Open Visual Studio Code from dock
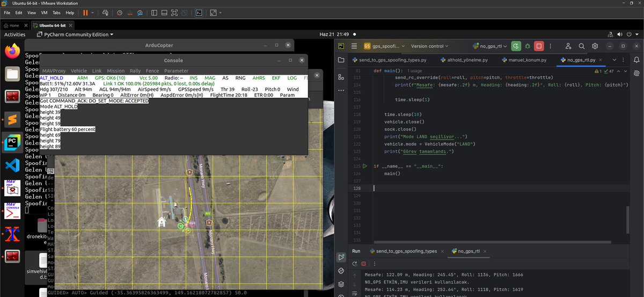Screen dimensions: 644x297 [12, 165]
